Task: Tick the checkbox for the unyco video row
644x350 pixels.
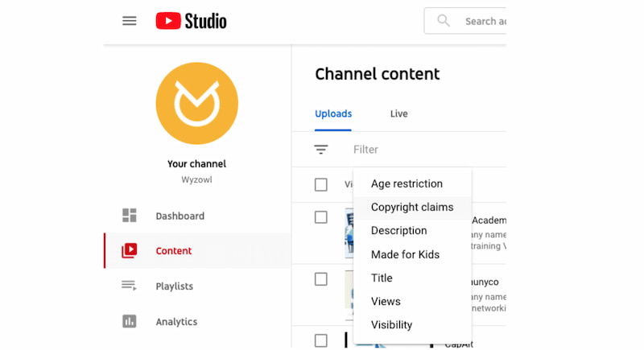Action: [x=320, y=279]
